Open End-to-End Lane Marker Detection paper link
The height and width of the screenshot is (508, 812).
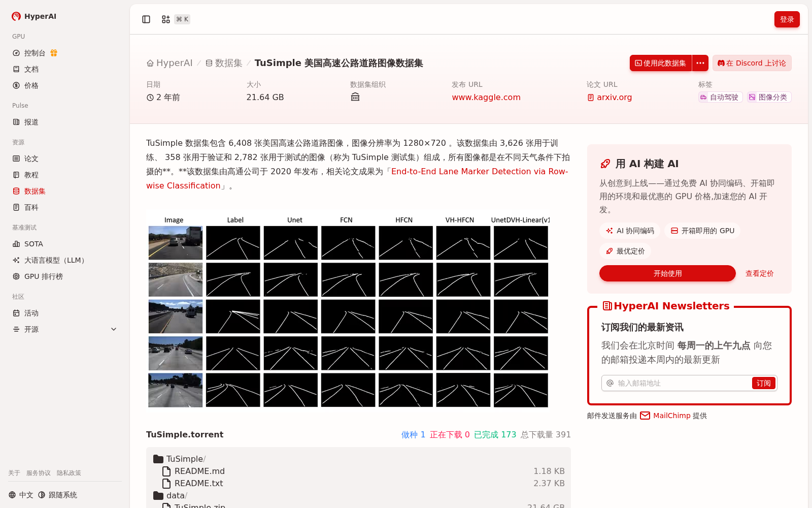coord(480,172)
